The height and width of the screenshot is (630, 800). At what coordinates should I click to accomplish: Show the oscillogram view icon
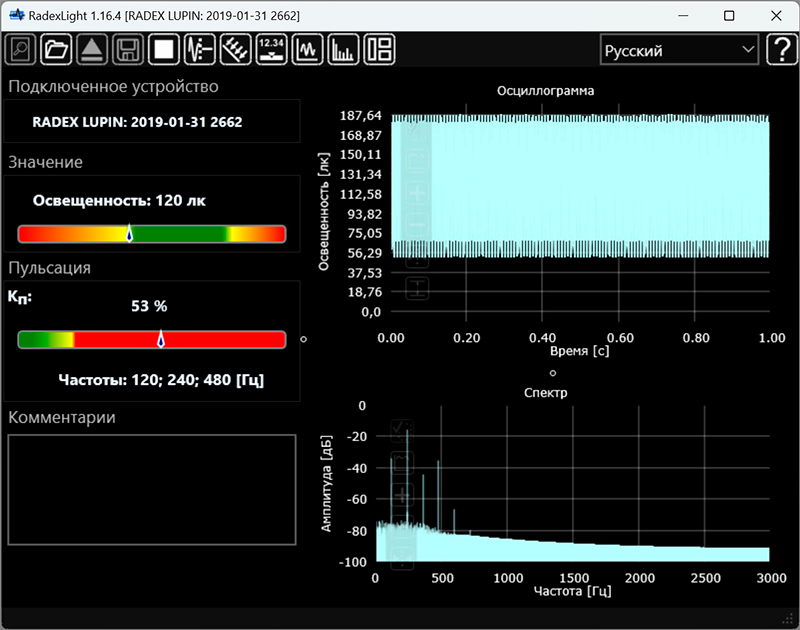tap(307, 49)
